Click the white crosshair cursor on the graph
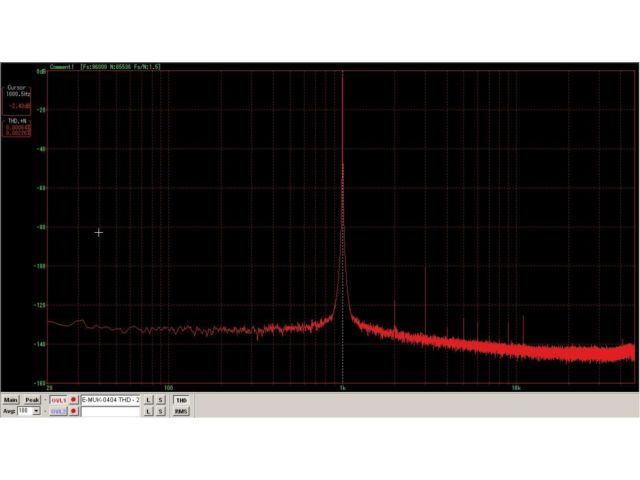The height and width of the screenshot is (480, 640). point(98,232)
